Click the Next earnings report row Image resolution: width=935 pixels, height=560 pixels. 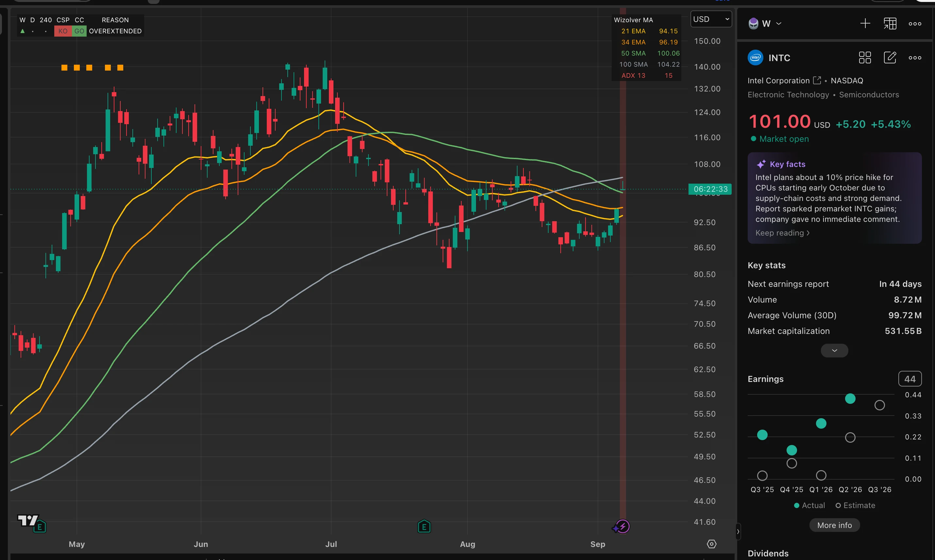[x=834, y=284]
